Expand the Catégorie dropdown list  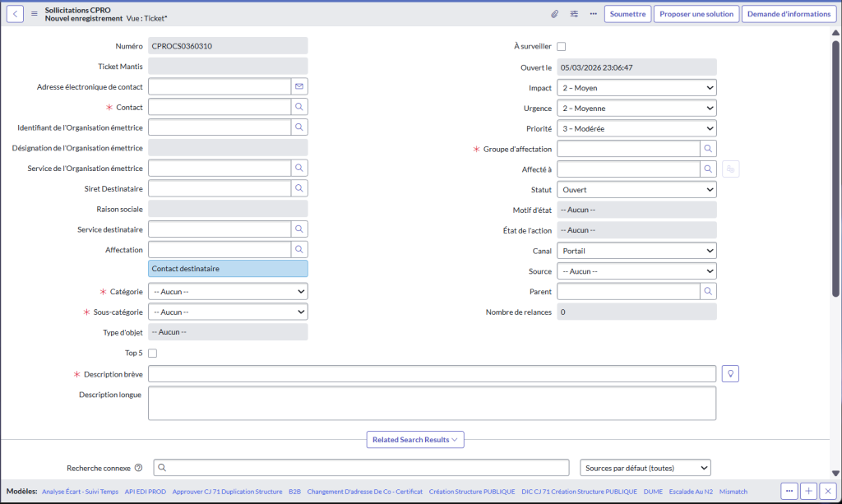(228, 292)
